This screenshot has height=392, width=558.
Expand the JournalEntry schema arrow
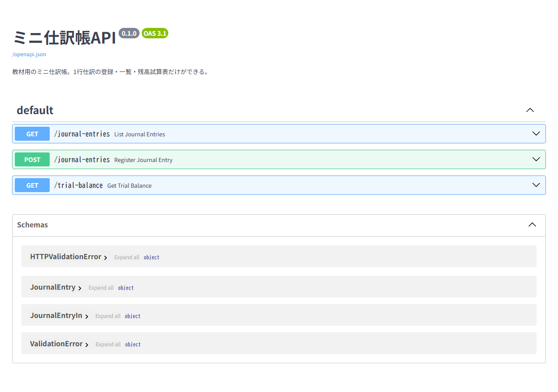(x=80, y=288)
